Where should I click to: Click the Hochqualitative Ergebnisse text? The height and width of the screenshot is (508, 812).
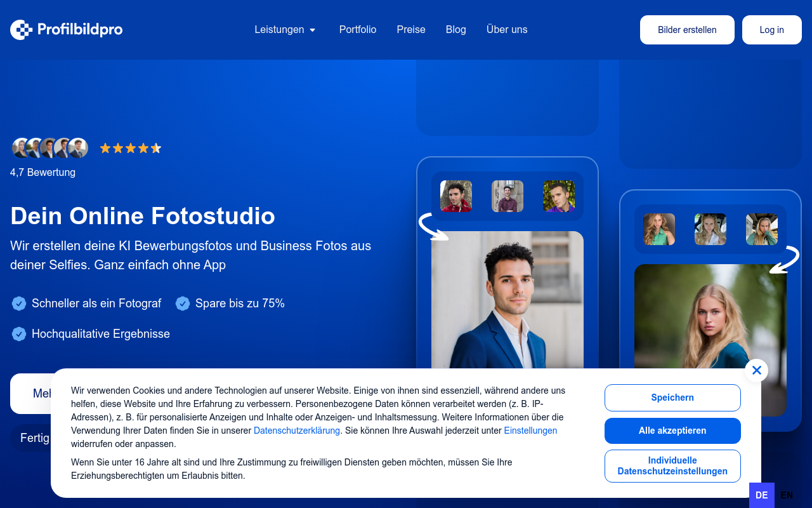point(101,334)
